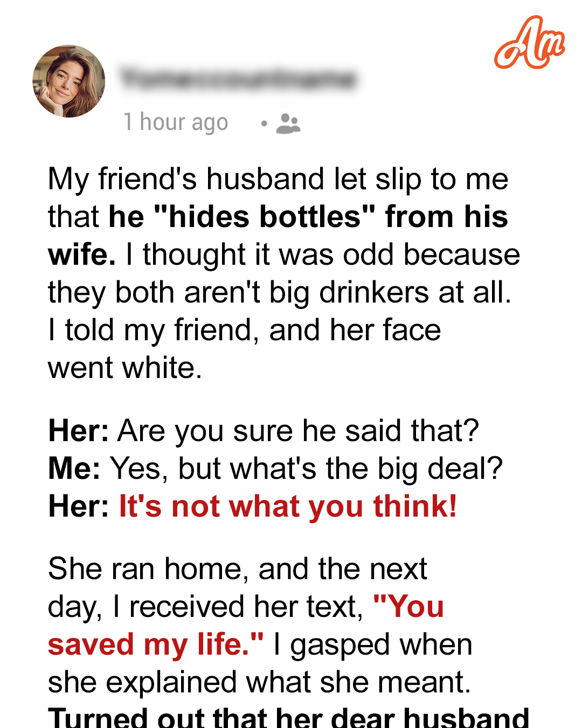582x728 pixels.
Task: Click the orange Am logo
Action: pyautogui.click(x=530, y=43)
